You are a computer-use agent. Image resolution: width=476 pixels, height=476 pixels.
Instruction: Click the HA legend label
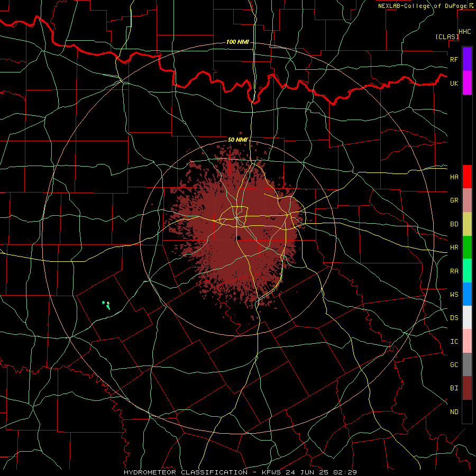tap(454, 177)
